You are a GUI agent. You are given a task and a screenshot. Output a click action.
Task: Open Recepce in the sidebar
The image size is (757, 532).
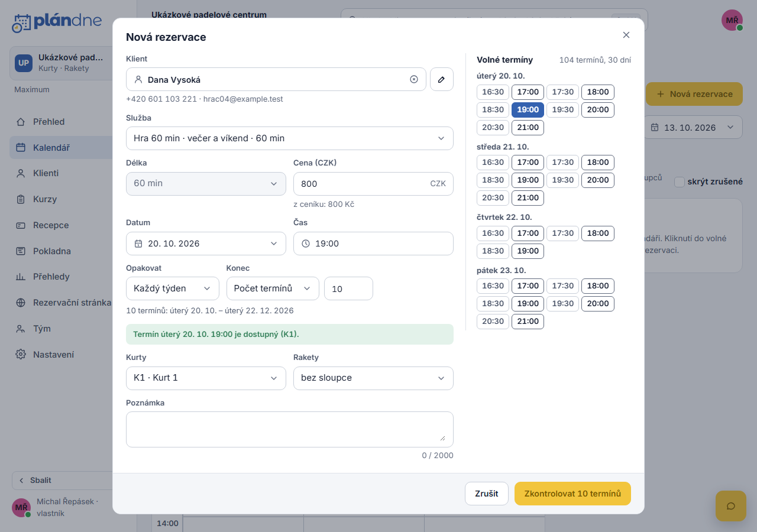61,225
